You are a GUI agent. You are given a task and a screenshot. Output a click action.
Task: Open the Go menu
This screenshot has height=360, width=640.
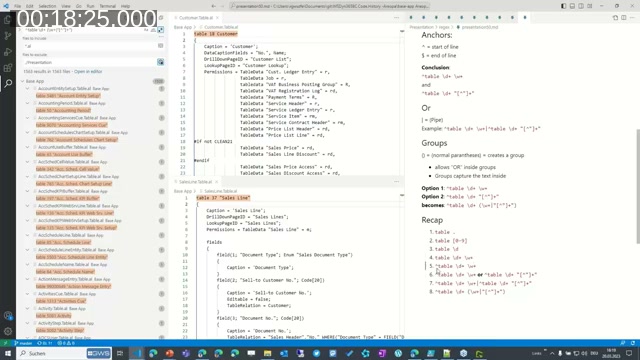[x=79, y=6]
